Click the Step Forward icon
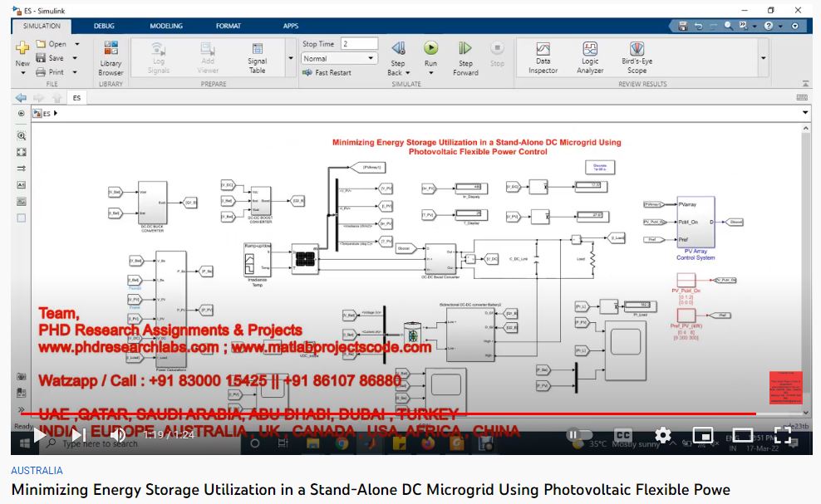 click(x=465, y=49)
